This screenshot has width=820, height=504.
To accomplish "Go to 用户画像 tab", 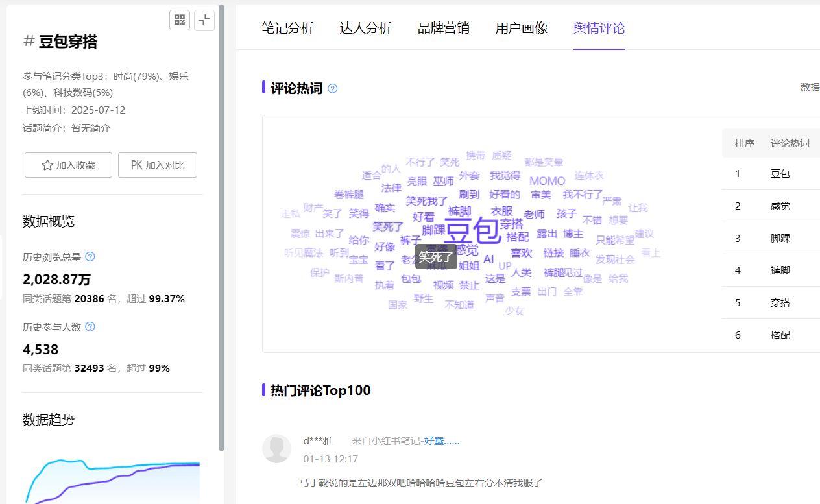I will [521, 28].
